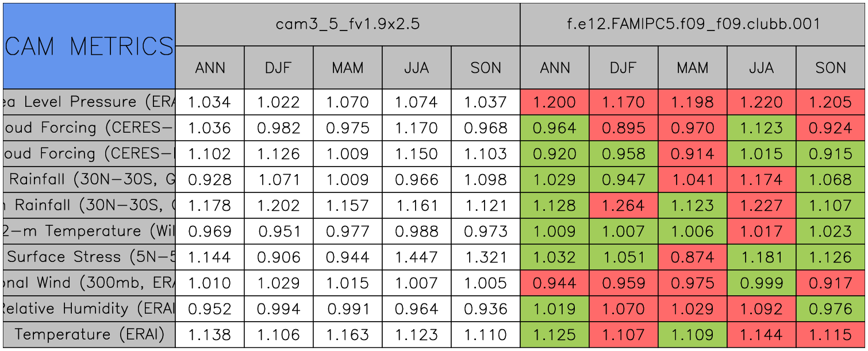Select the white cell showing 1.321
The width and height of the screenshot is (868, 351).
(x=485, y=257)
